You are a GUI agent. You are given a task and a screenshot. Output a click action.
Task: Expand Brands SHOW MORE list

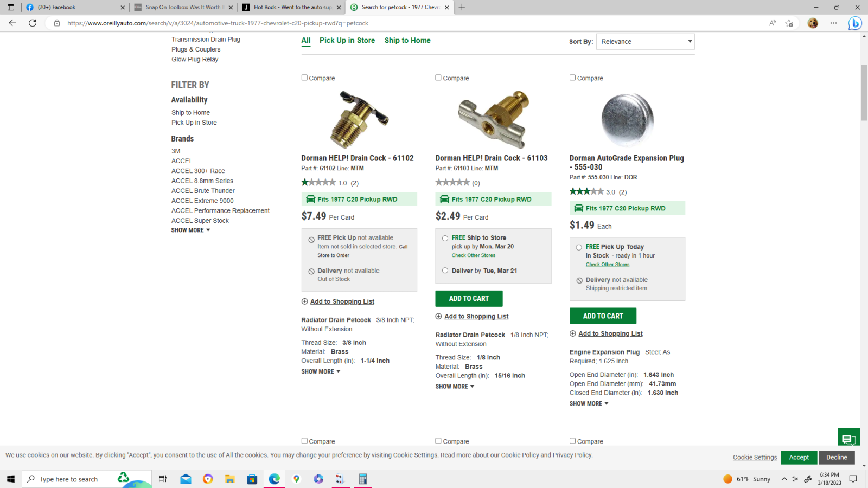click(x=190, y=230)
